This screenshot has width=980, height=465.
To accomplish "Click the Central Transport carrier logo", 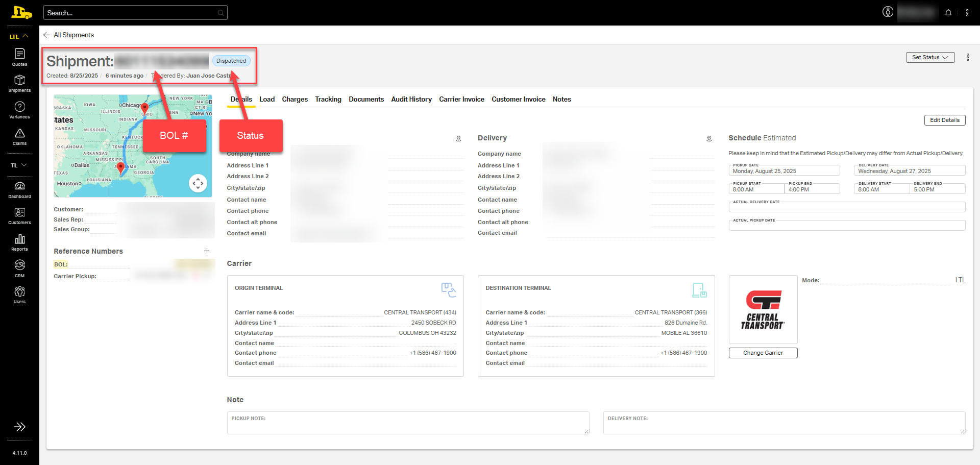I will [763, 310].
